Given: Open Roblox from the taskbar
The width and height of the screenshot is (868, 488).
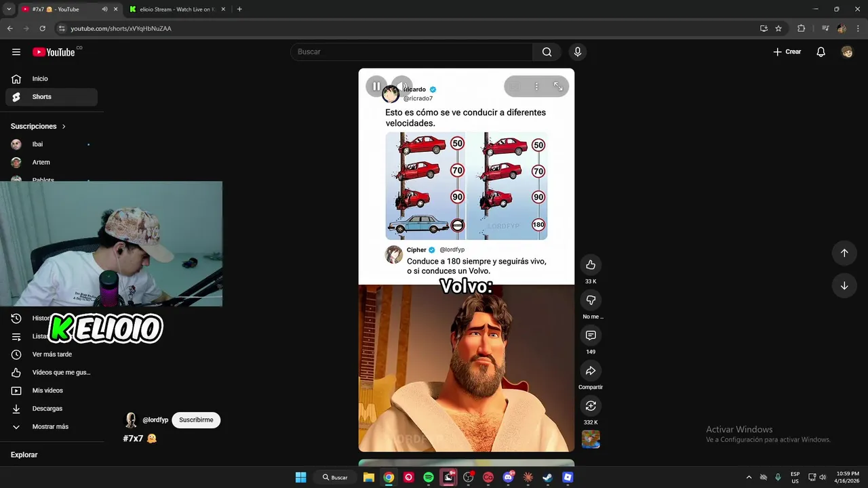Looking at the screenshot, I should [568, 477].
